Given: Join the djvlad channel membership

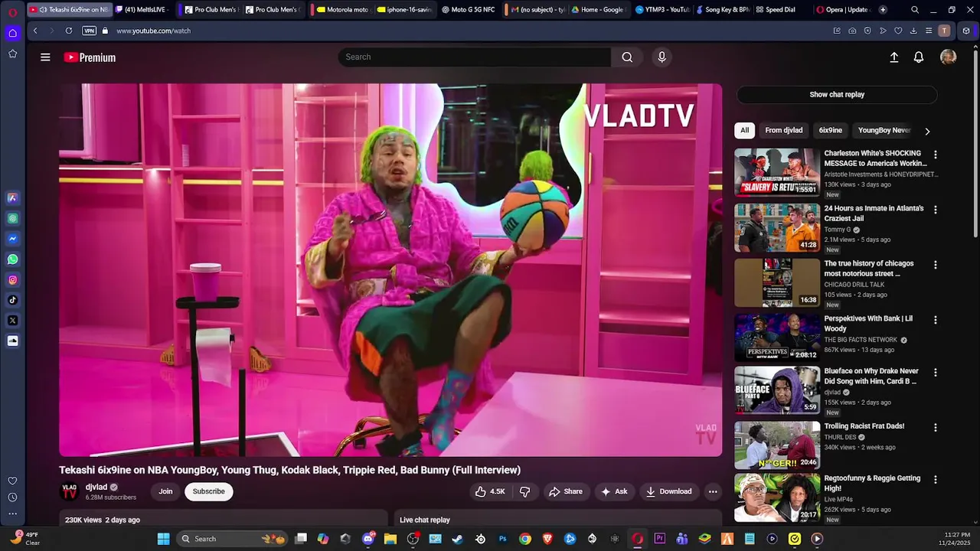Looking at the screenshot, I should pyautogui.click(x=165, y=491).
